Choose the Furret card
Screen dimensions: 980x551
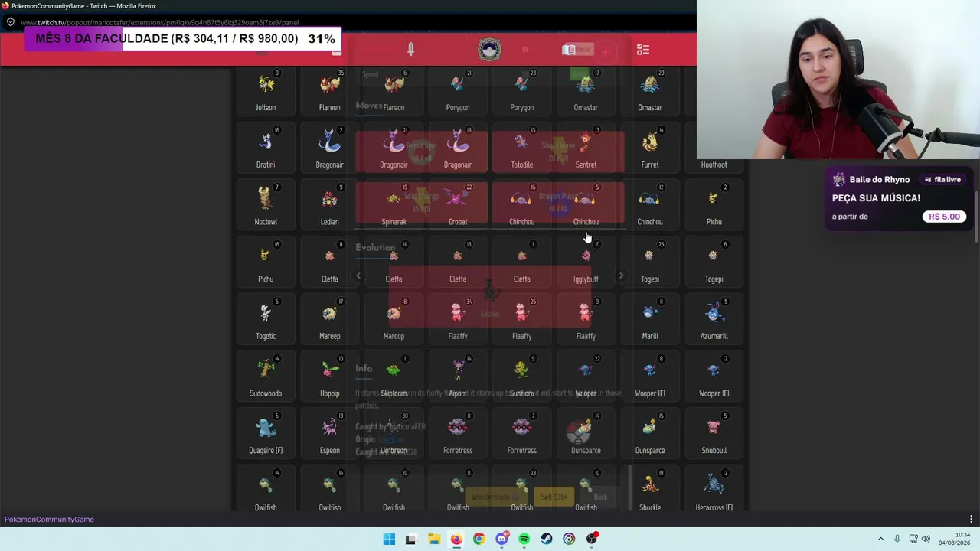(x=650, y=148)
